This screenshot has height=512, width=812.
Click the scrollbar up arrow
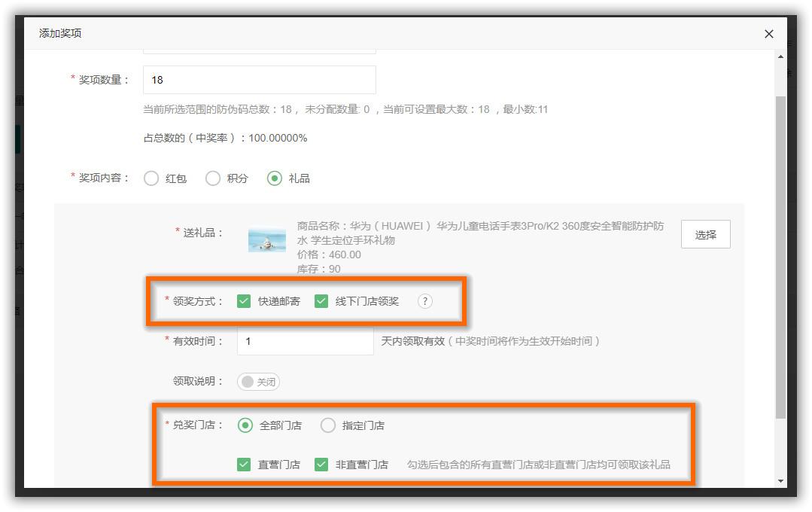pos(780,56)
